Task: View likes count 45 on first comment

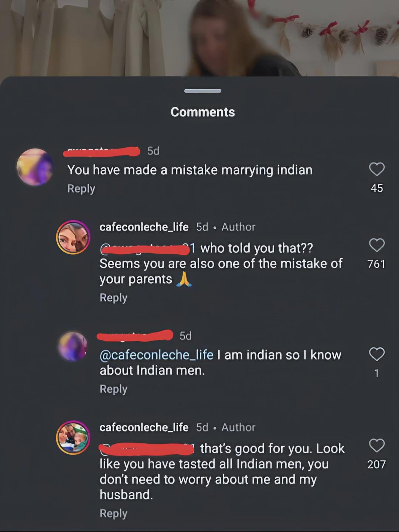Action: tap(377, 188)
